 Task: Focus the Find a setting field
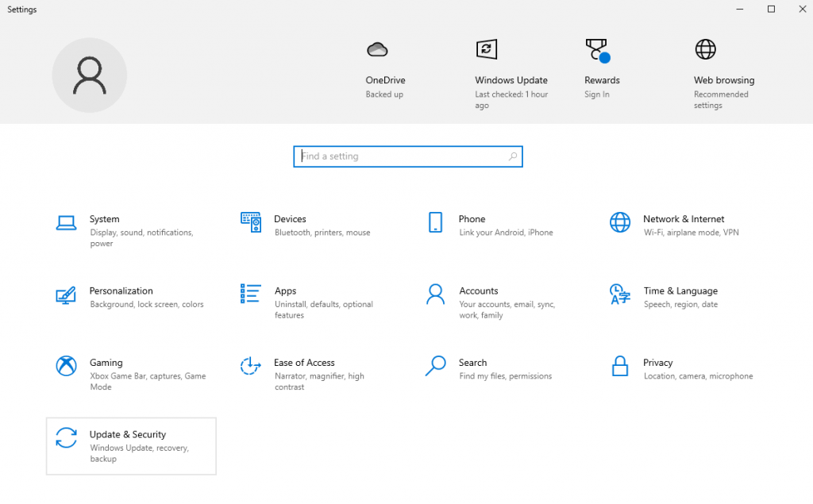(408, 156)
